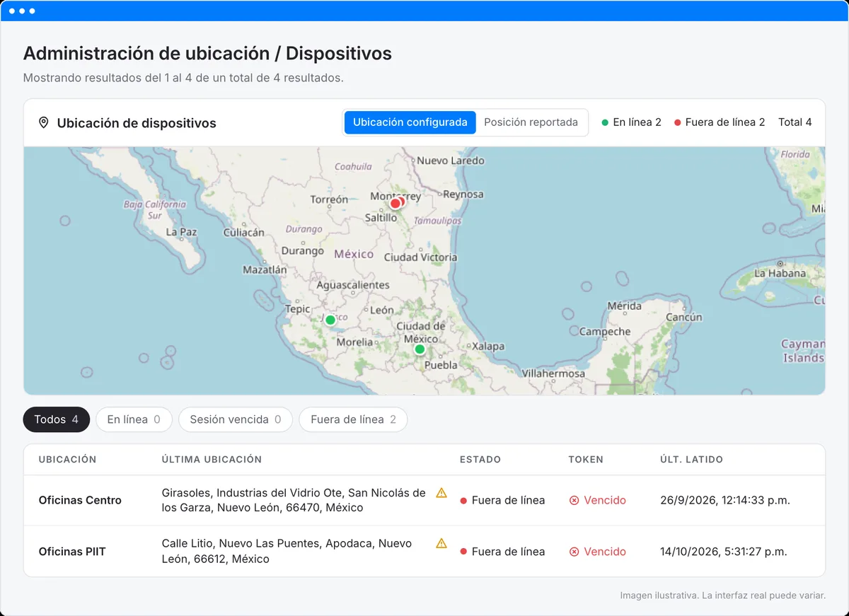849x616 pixels.
Task: Click the UBICACIÓN column header
Action: pyautogui.click(x=67, y=460)
